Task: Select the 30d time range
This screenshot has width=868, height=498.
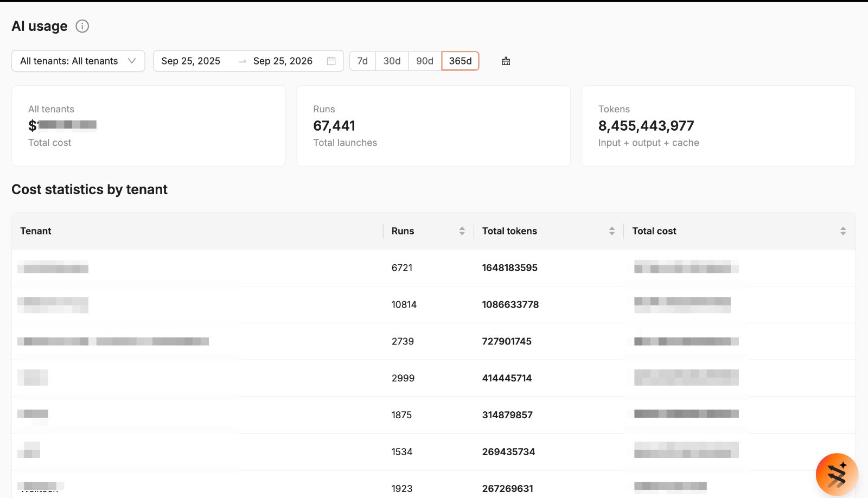Action: coord(392,61)
